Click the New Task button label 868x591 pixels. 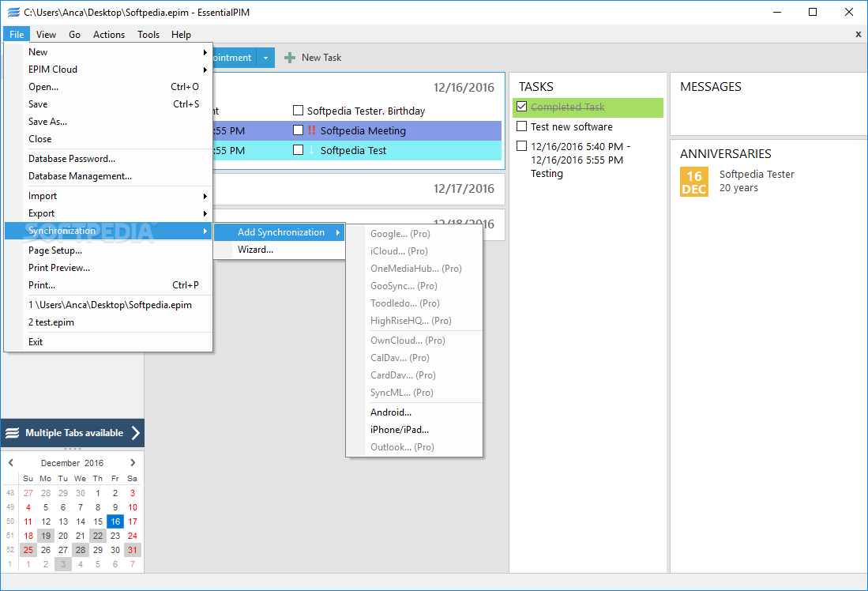pos(321,58)
